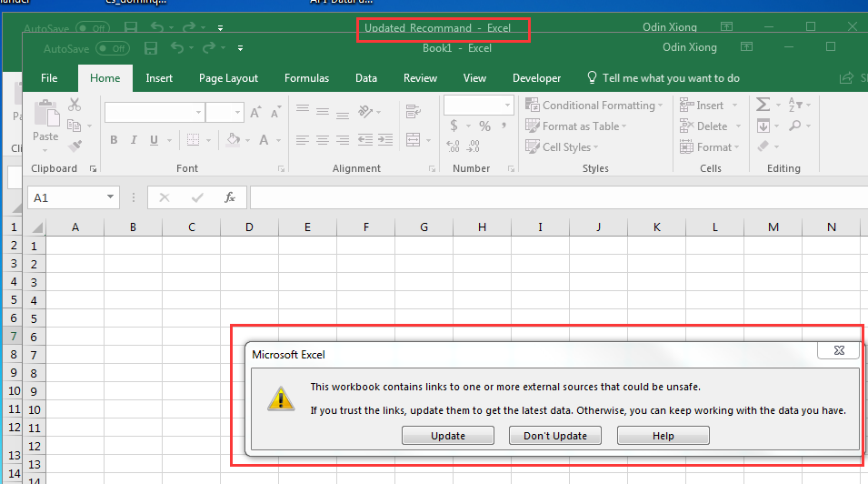Click the Increase Decimal icon
This screenshot has width=868, height=484.
[453, 146]
